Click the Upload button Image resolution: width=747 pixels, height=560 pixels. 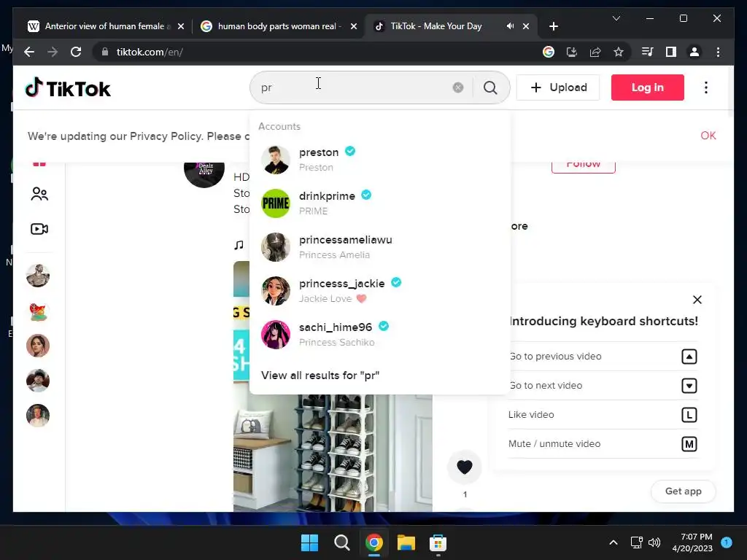(558, 87)
